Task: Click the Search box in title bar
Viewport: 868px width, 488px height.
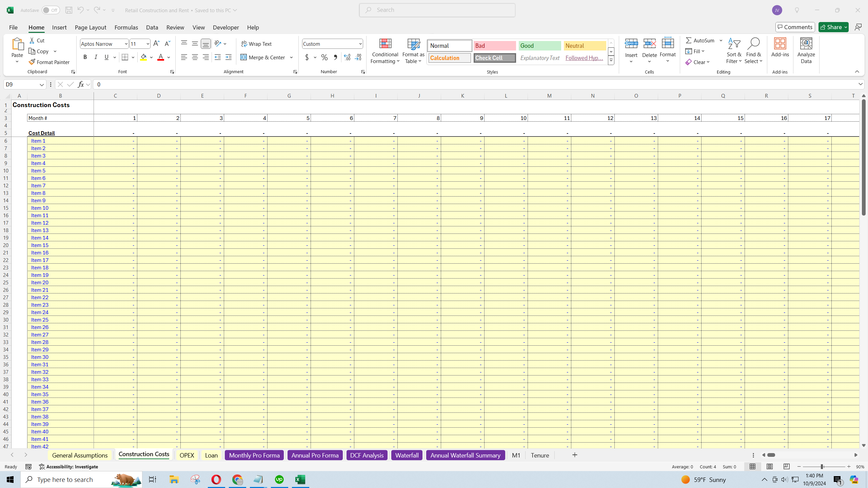Action: coord(437,10)
